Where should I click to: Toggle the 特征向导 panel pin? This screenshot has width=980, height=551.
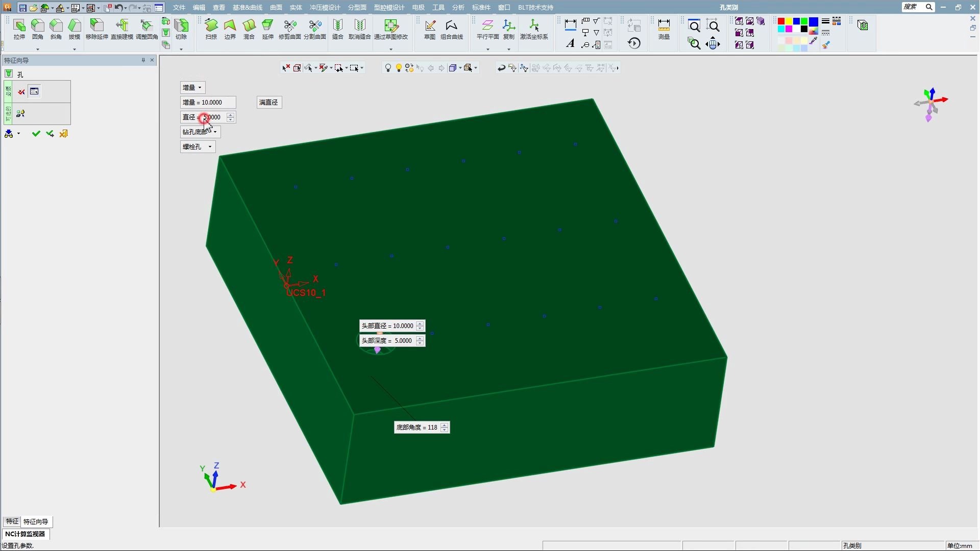[143, 60]
